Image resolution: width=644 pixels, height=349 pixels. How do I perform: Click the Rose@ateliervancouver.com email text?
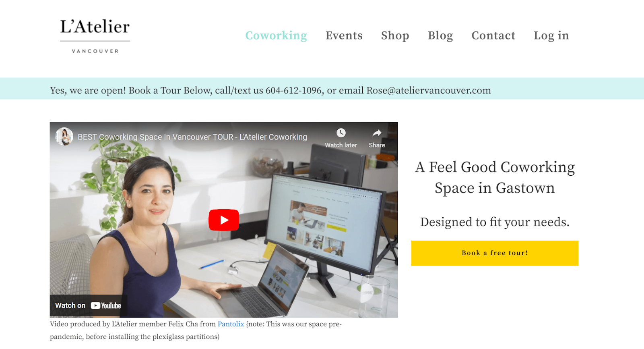pyautogui.click(x=429, y=90)
